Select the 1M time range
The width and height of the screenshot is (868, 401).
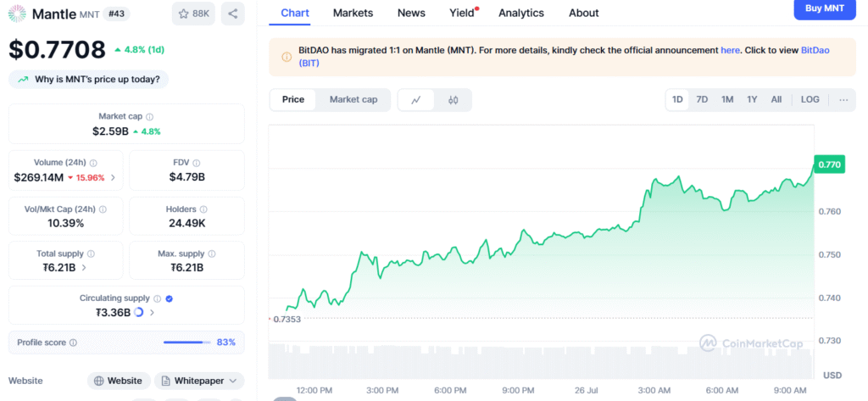click(x=727, y=100)
